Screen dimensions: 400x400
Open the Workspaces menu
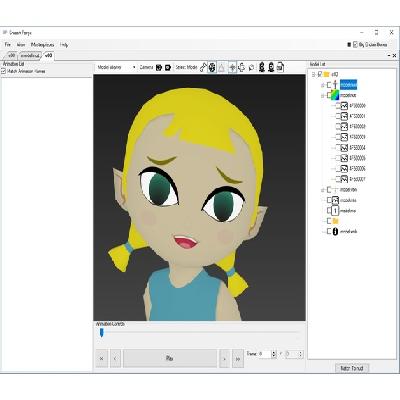click(42, 44)
